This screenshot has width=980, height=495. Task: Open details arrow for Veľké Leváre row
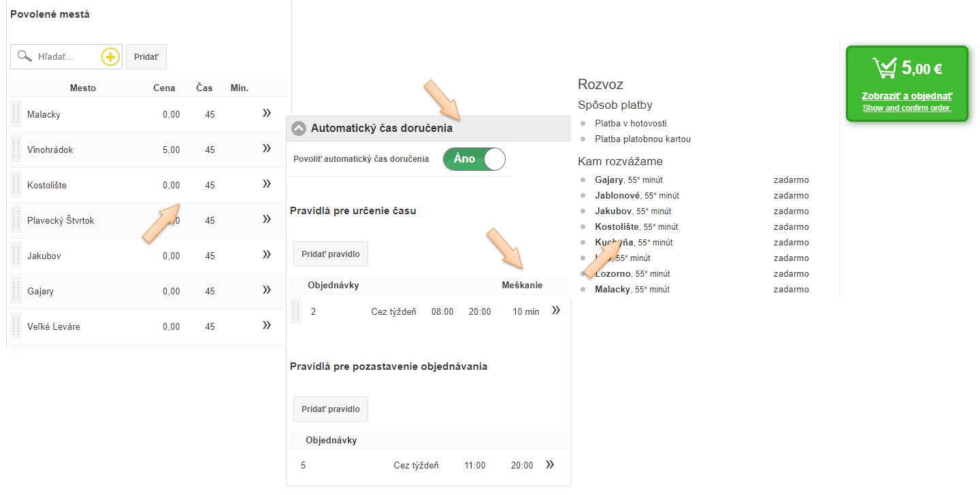tap(267, 326)
